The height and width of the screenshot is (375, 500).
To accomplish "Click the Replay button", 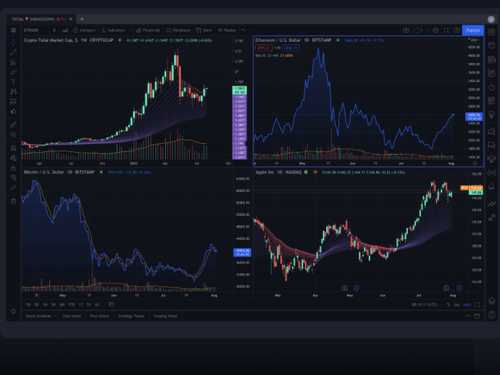I will (x=227, y=30).
